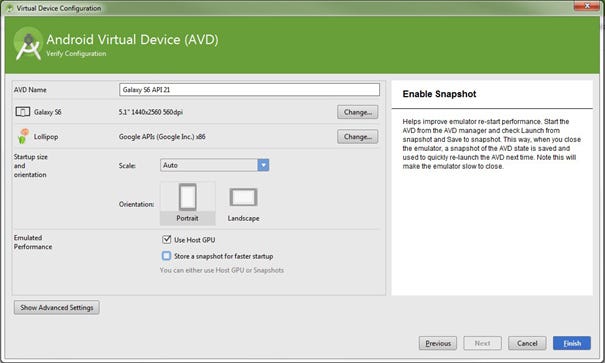
Task: Click the window title bar Android icon
Action: 10,8
